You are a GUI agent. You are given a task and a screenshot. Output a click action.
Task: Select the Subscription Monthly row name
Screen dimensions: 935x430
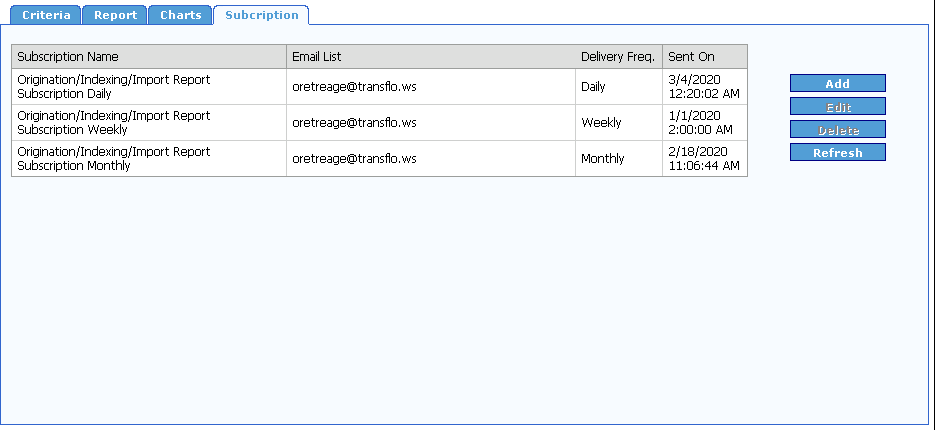click(x=114, y=159)
